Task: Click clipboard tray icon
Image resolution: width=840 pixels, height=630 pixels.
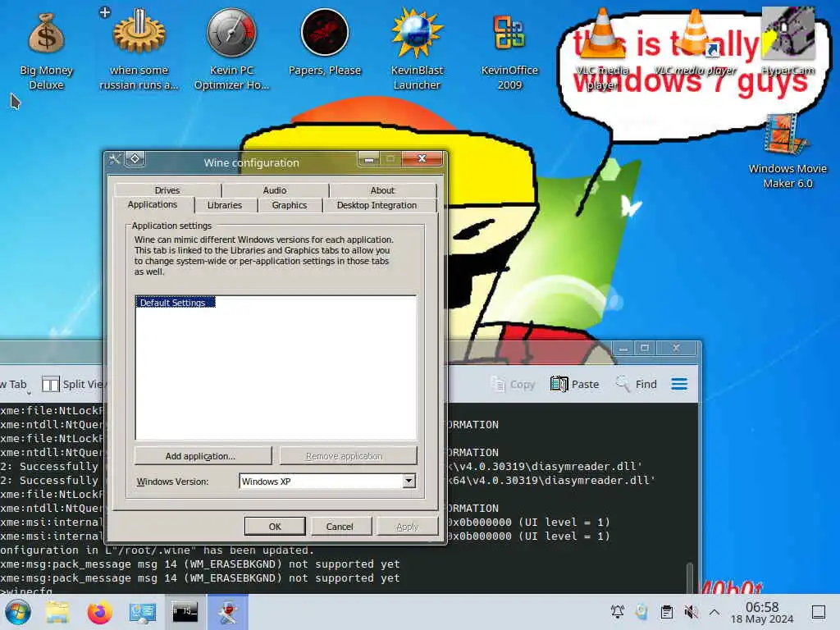Action: [666, 612]
